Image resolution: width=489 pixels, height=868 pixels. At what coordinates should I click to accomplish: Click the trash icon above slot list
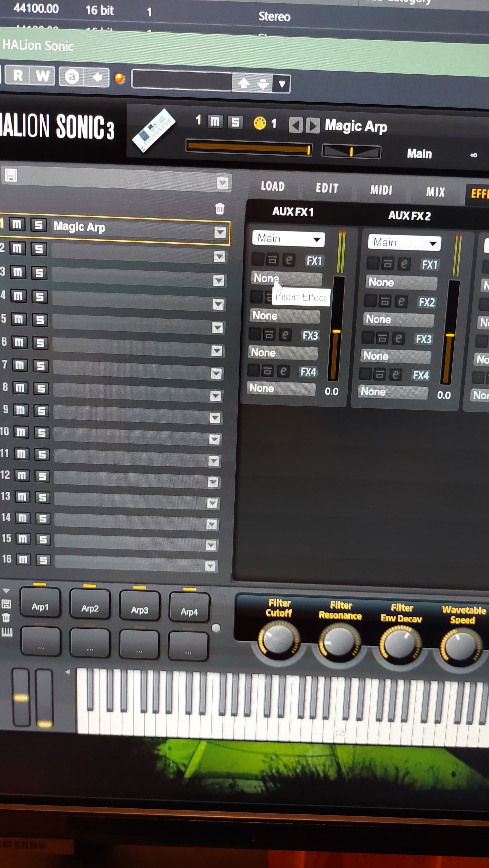(x=220, y=209)
